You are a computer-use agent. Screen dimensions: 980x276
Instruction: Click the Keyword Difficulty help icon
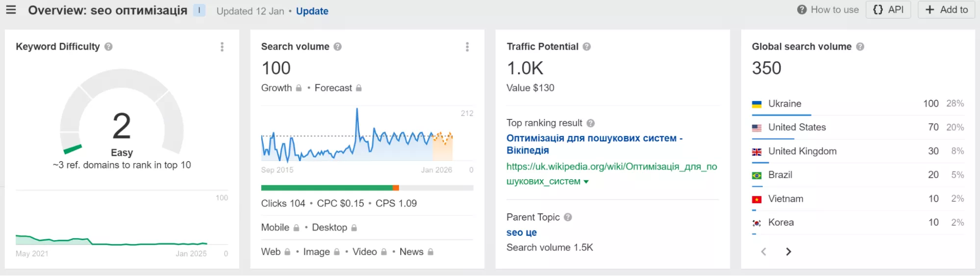click(108, 47)
